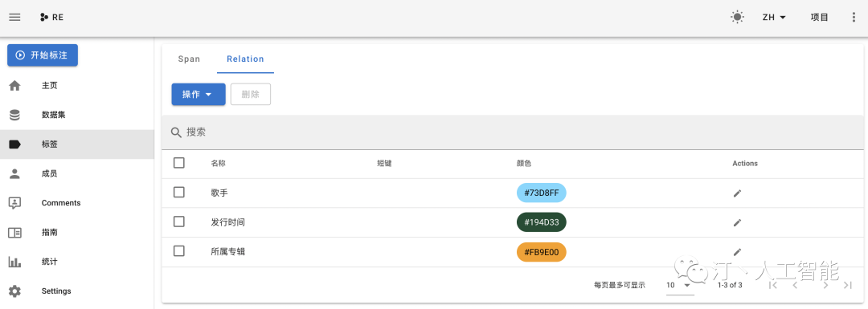Click the Actions column header
The height and width of the screenshot is (309, 868).
(x=744, y=163)
